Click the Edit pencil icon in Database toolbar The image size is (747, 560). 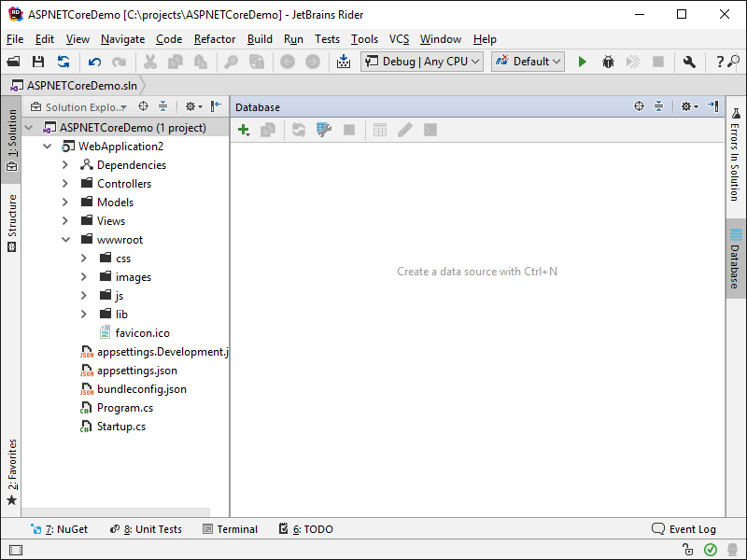click(x=405, y=130)
